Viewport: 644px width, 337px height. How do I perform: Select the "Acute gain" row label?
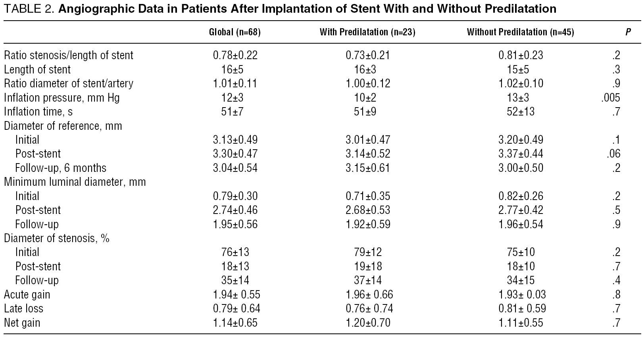(27, 295)
